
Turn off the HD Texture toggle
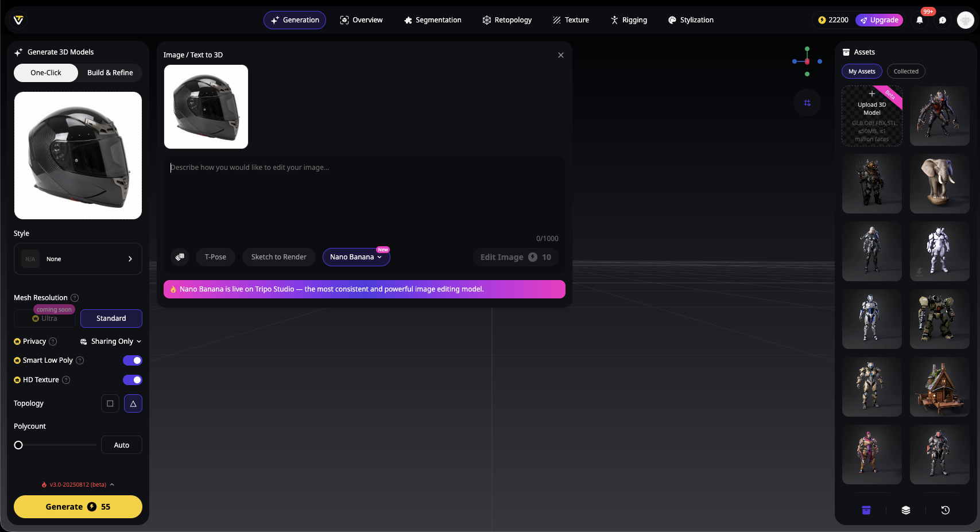pos(133,380)
